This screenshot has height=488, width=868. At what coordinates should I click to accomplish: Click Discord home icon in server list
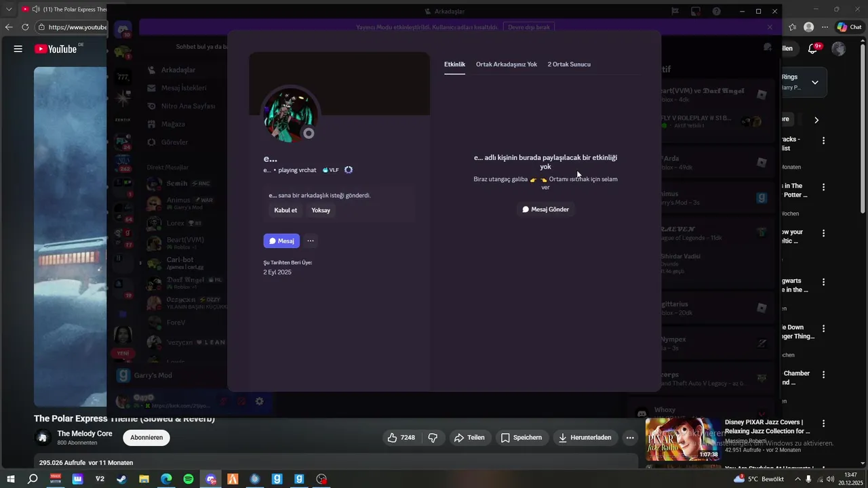click(123, 30)
